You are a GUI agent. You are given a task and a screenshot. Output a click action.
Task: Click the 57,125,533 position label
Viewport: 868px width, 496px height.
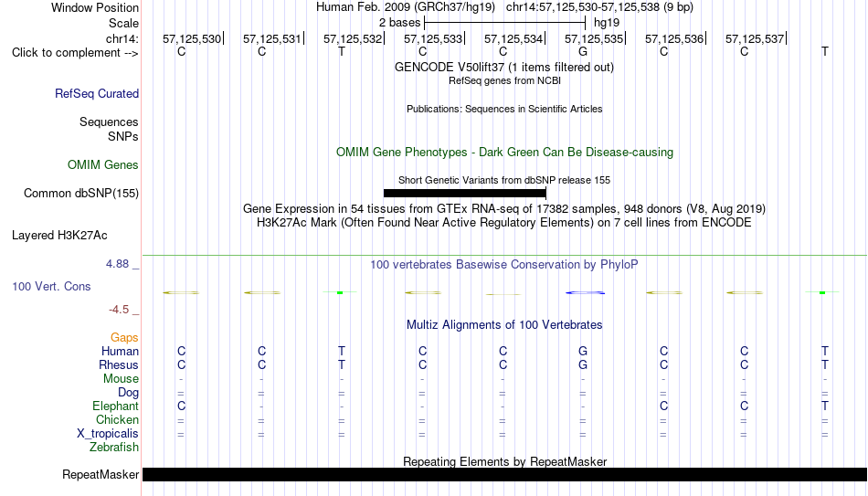tap(433, 38)
